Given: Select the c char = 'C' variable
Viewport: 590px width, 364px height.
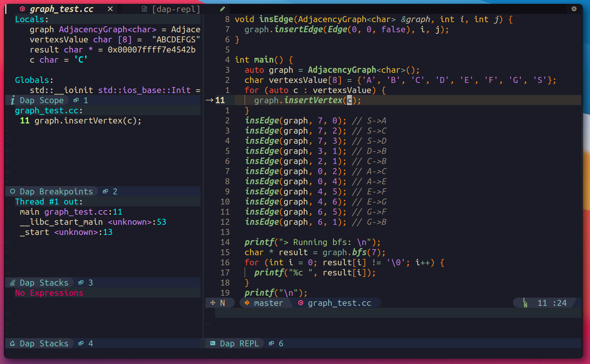Looking at the screenshot, I should [59, 60].
